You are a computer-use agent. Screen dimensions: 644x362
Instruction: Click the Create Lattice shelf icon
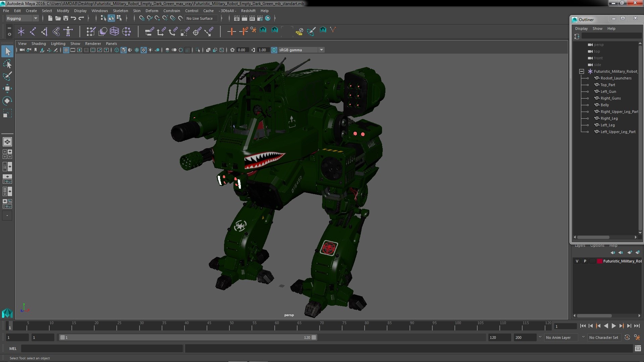[x=114, y=32]
